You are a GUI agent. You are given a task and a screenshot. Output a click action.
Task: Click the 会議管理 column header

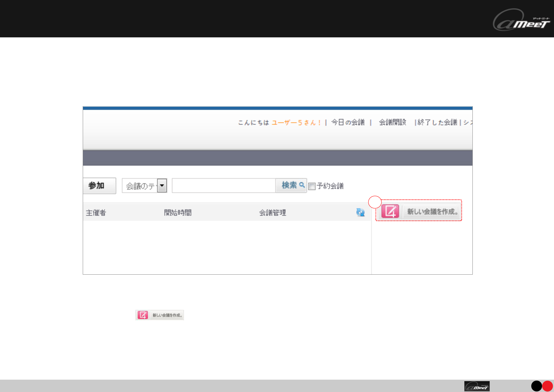pos(273,213)
